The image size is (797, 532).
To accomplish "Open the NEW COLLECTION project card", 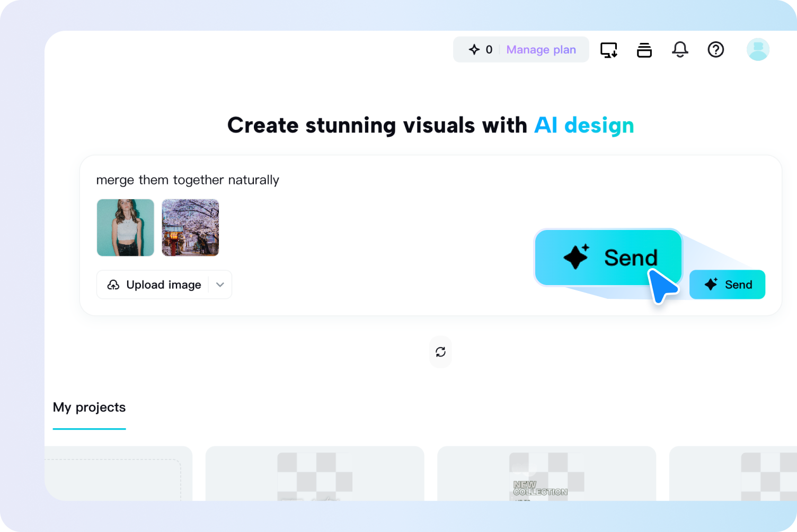I will tap(546, 474).
